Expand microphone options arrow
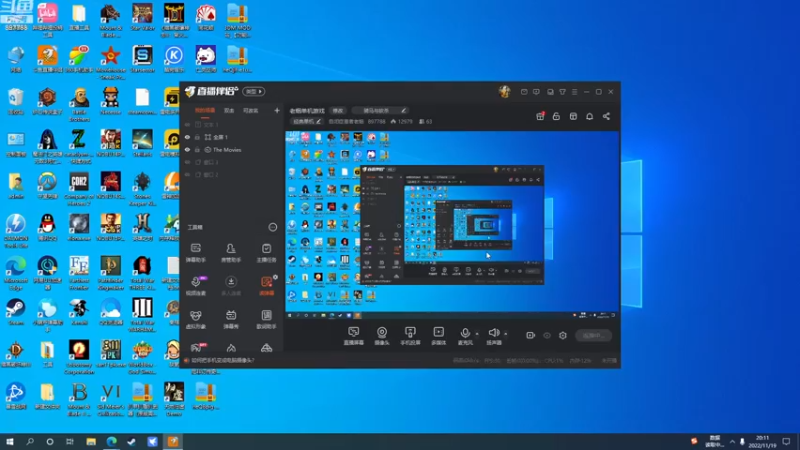 pyautogui.click(x=477, y=334)
